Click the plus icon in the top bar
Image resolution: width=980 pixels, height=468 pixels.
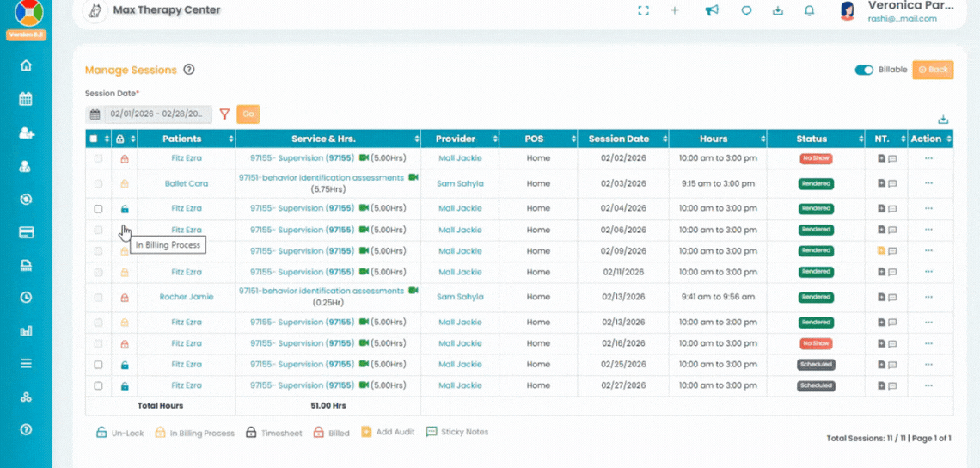[675, 11]
